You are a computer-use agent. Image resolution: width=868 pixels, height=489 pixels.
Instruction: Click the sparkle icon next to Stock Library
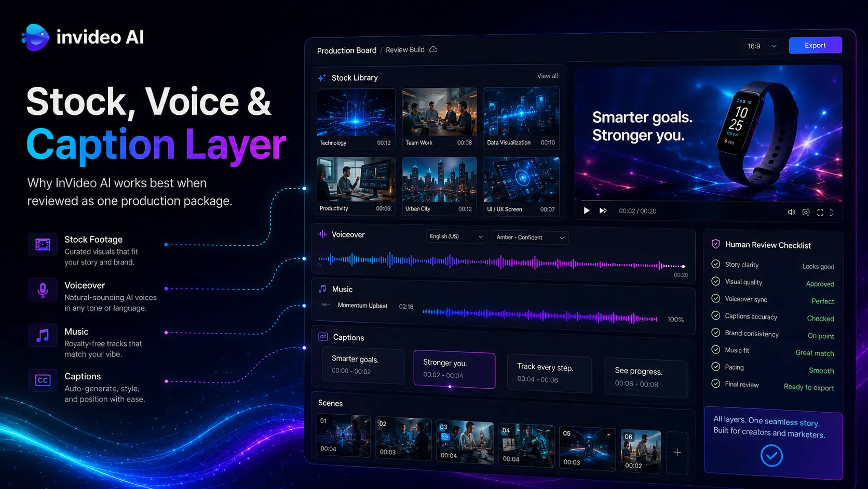pos(322,77)
